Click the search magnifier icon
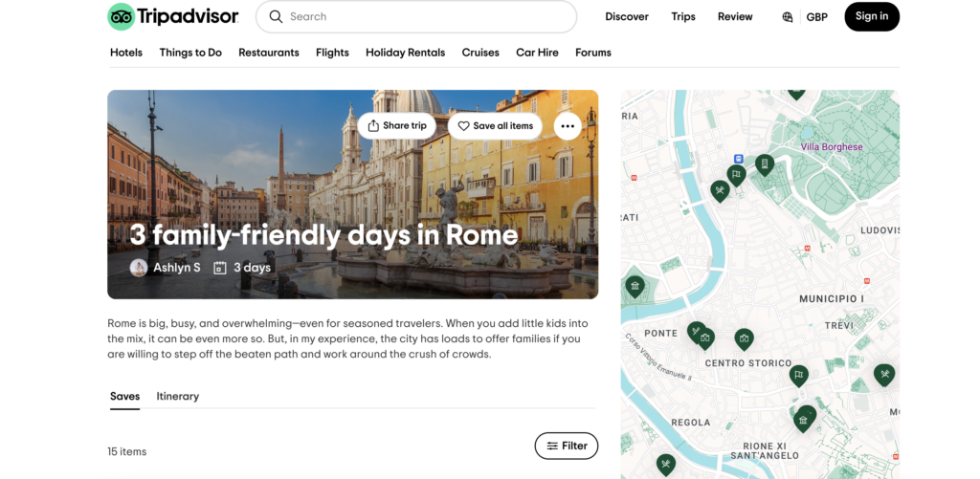The width and height of the screenshot is (980, 479). pos(276,16)
